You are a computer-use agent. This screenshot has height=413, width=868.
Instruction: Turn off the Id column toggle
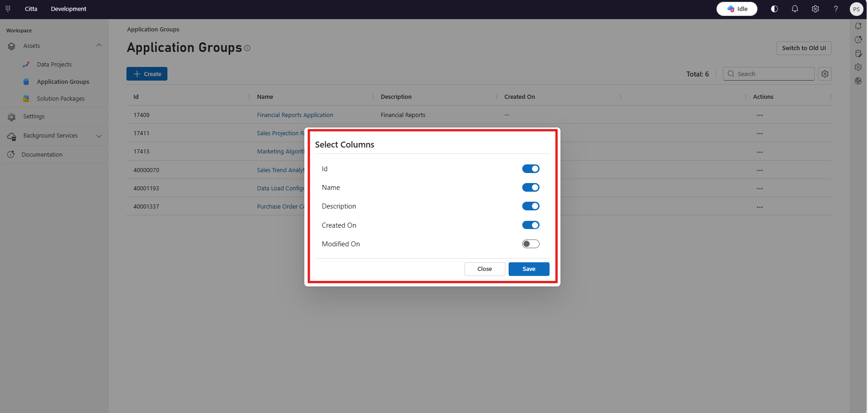tap(530, 169)
